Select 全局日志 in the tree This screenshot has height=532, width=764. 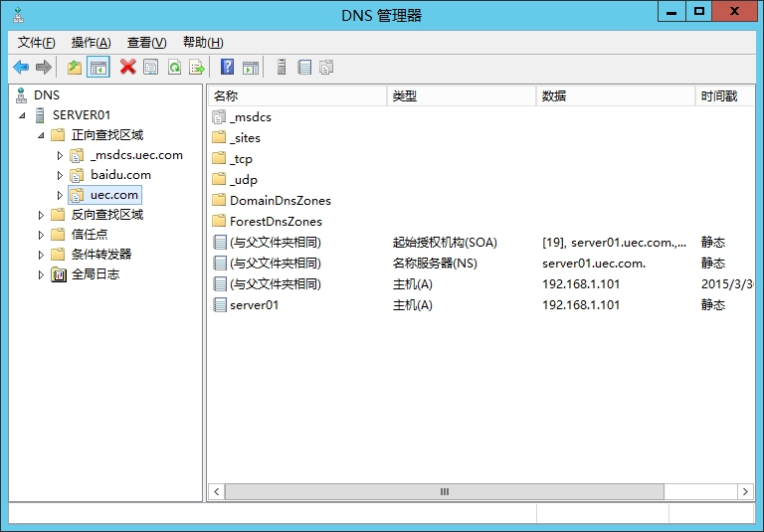click(x=95, y=274)
